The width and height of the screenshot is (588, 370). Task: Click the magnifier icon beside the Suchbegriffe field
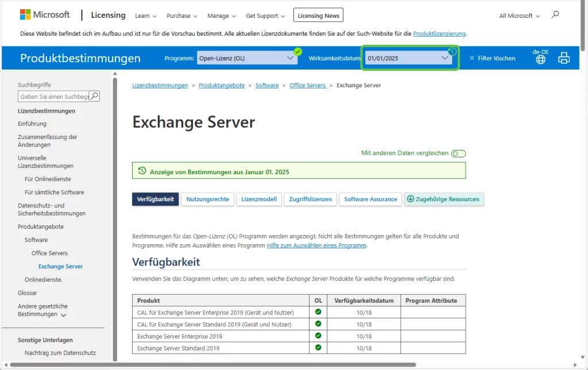tap(94, 96)
